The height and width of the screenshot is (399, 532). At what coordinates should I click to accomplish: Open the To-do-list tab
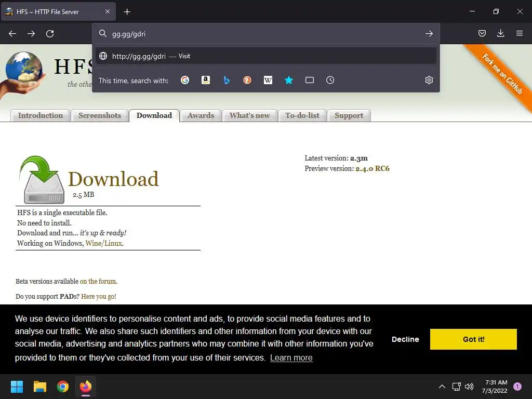tap(302, 115)
